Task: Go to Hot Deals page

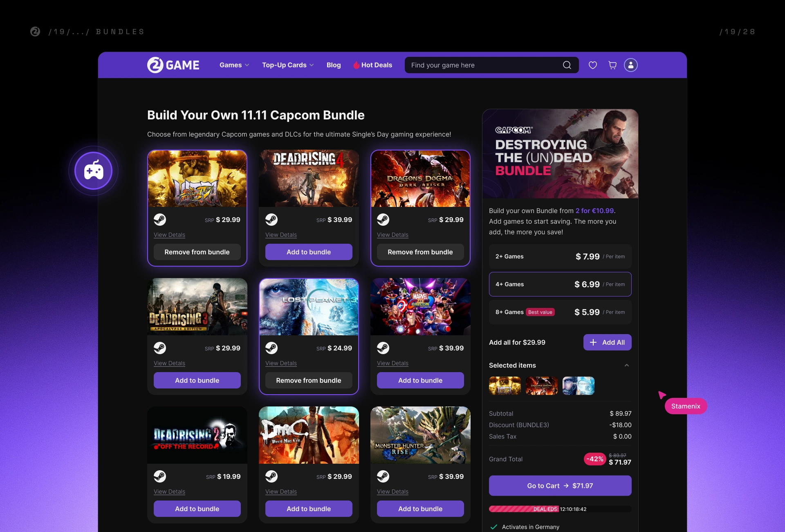Action: tap(372, 65)
